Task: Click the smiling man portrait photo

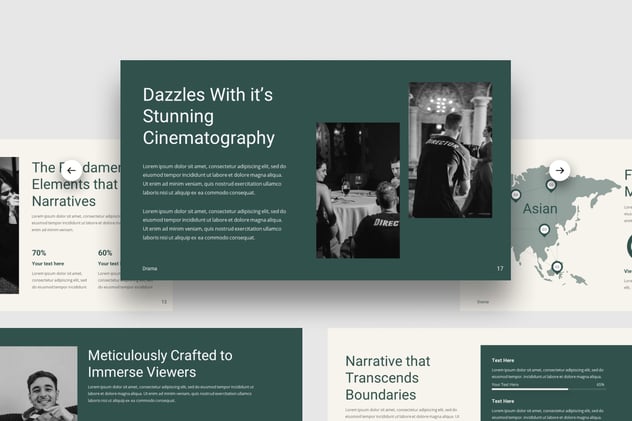Action: 39,384
